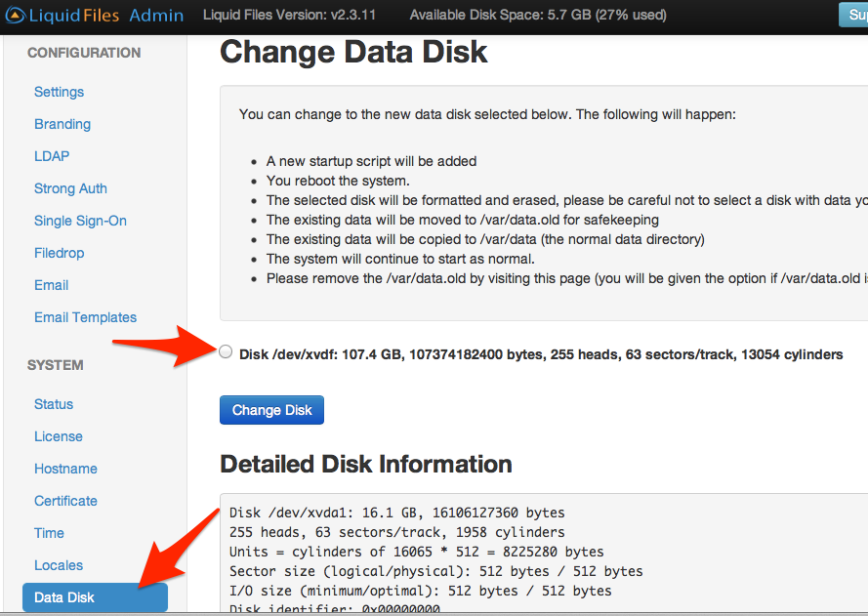The image size is (868, 616).
Task: Select the /dev/xvdf disk radio button
Action: click(x=226, y=351)
